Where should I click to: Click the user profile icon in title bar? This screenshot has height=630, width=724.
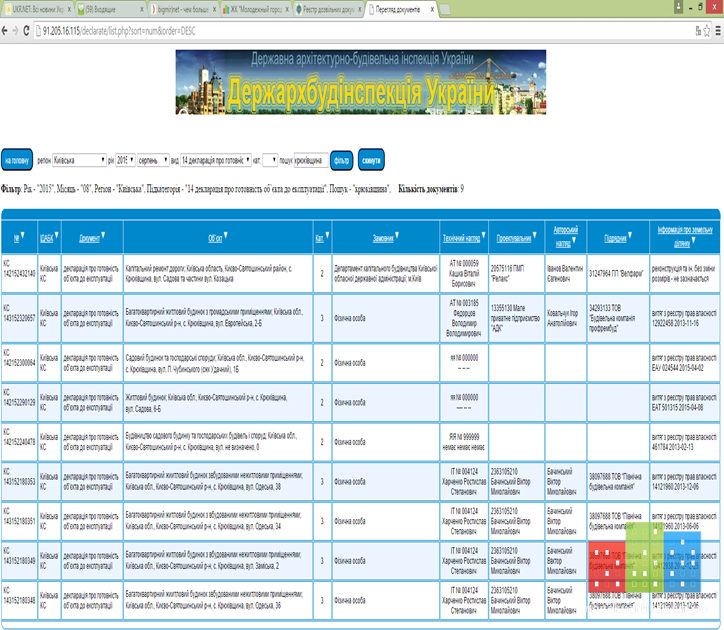(678, 7)
